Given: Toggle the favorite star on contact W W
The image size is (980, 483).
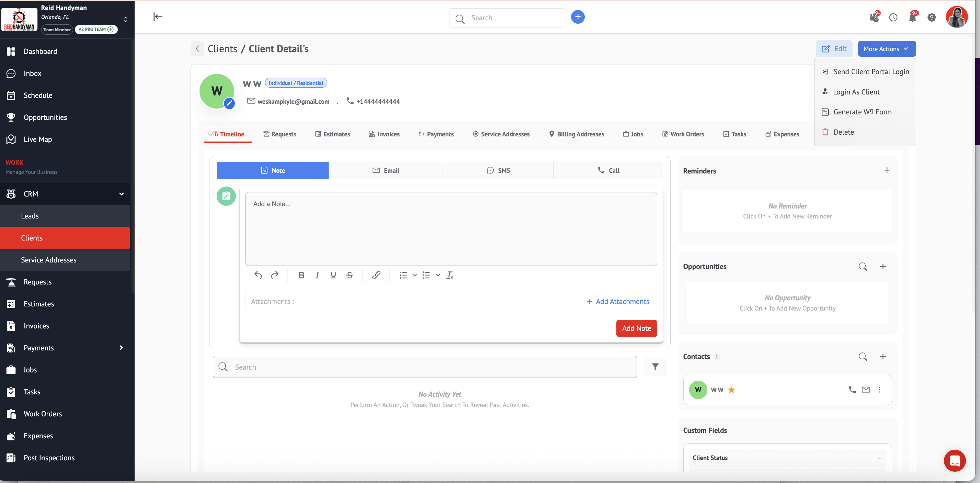Looking at the screenshot, I should pyautogui.click(x=731, y=390).
